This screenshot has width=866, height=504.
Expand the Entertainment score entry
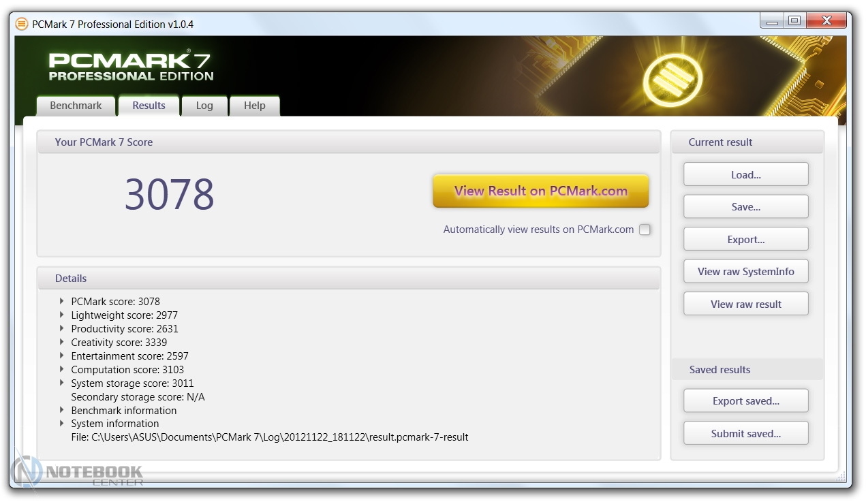click(63, 356)
